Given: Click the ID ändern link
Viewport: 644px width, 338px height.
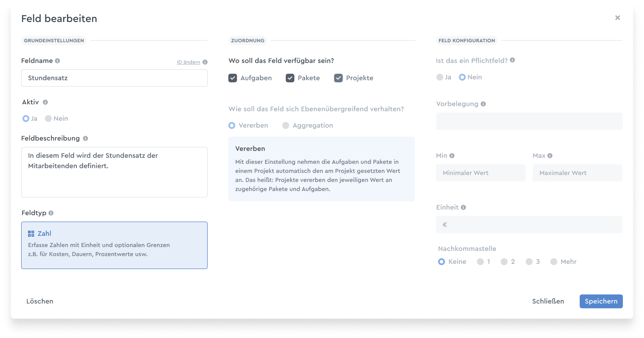Looking at the screenshot, I should point(189,62).
